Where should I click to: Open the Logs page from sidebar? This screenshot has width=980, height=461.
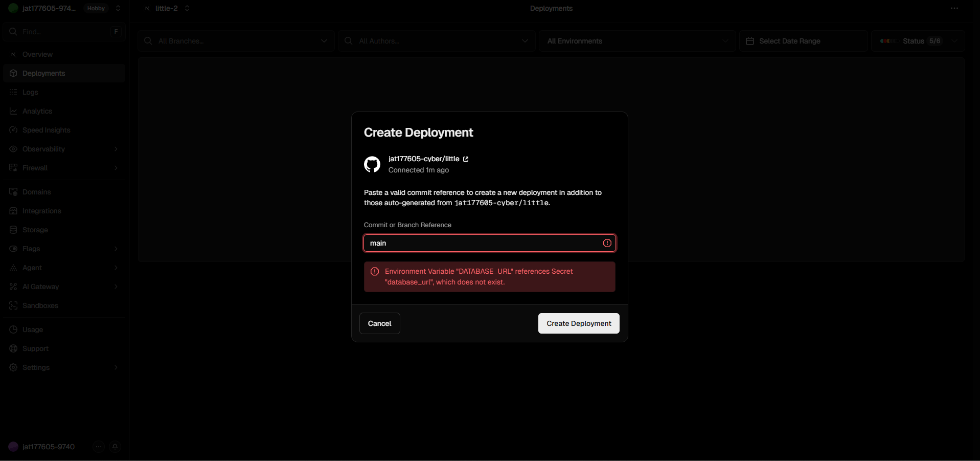tap(30, 92)
